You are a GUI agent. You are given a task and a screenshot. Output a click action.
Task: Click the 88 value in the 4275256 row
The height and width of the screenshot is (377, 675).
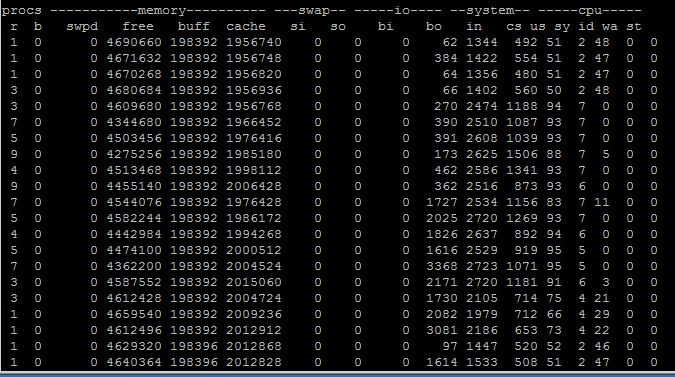click(x=554, y=154)
